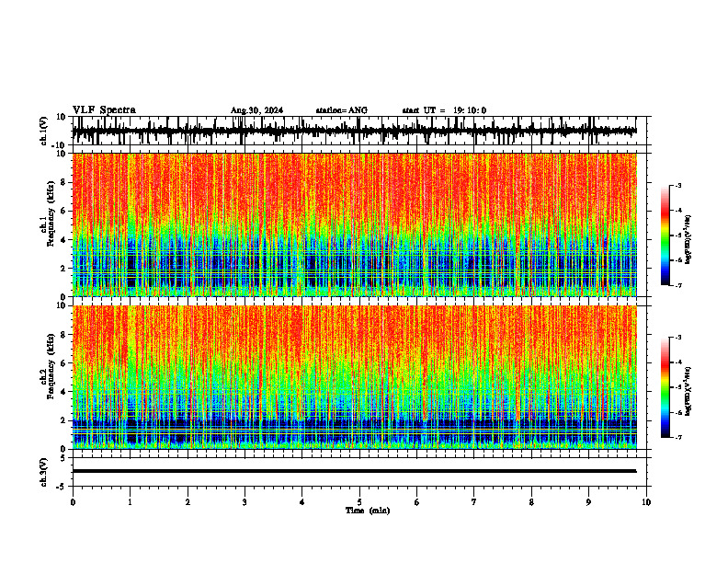Click the "start UT = 19:10: 0" header text
The image size is (728, 563).
pos(444,110)
